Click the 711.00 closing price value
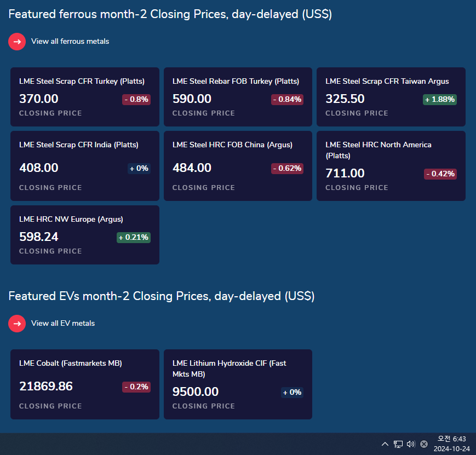The image size is (476, 455). pos(345,173)
